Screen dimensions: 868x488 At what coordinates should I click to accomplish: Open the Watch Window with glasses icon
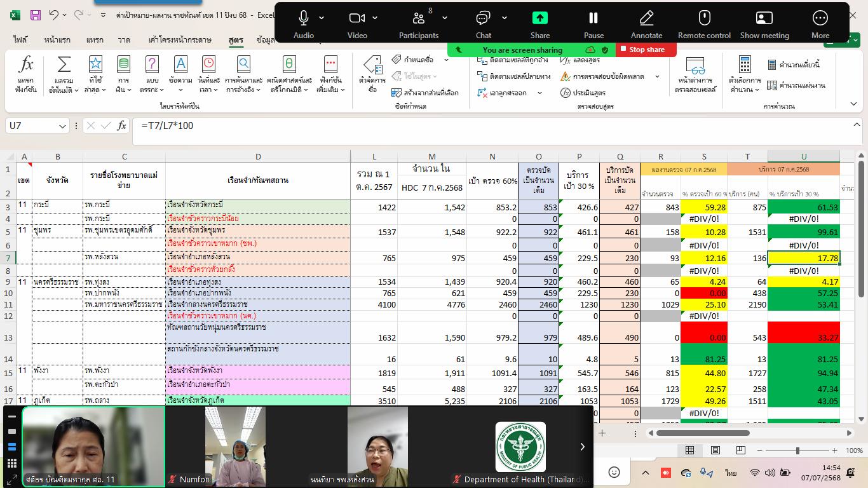(695, 74)
